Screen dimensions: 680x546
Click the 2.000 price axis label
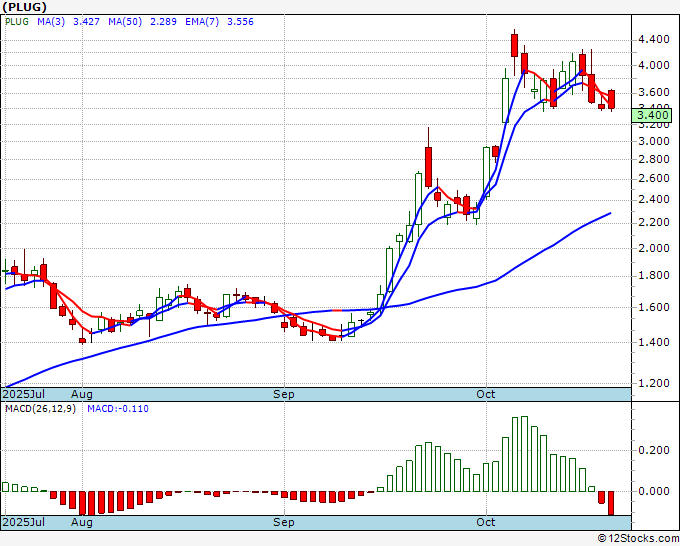[x=654, y=248]
